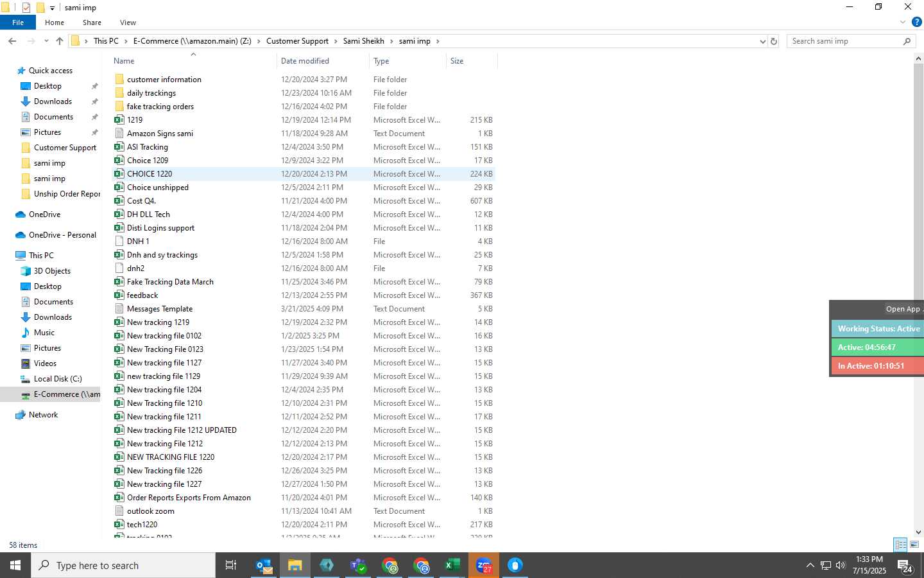Open notification center icon
Screen dimensions: 924x578
(905, 566)
